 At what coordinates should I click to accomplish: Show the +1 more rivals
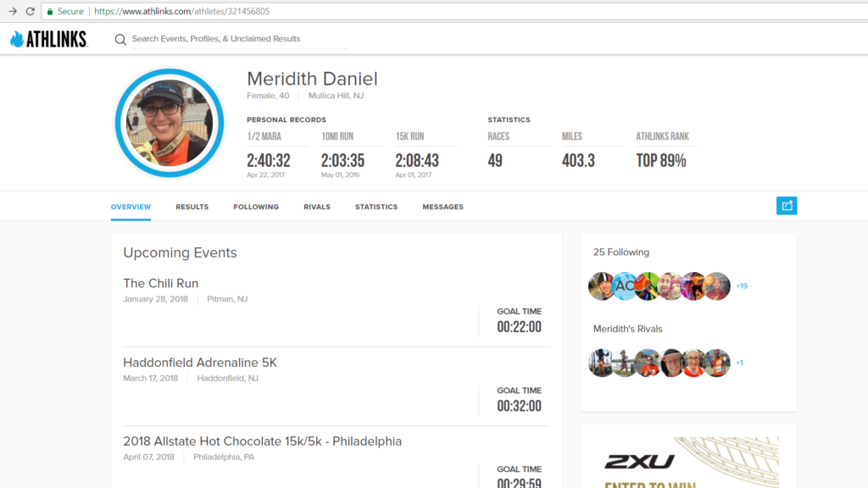tap(739, 363)
